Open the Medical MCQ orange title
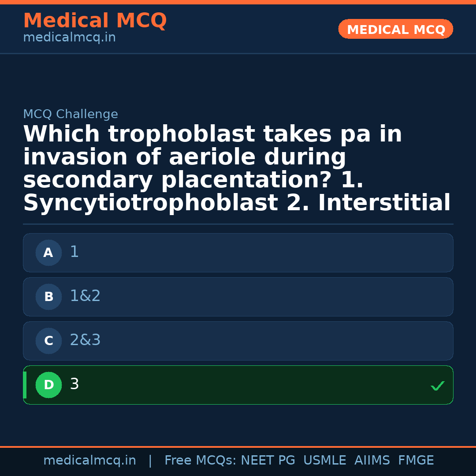 click(95, 21)
